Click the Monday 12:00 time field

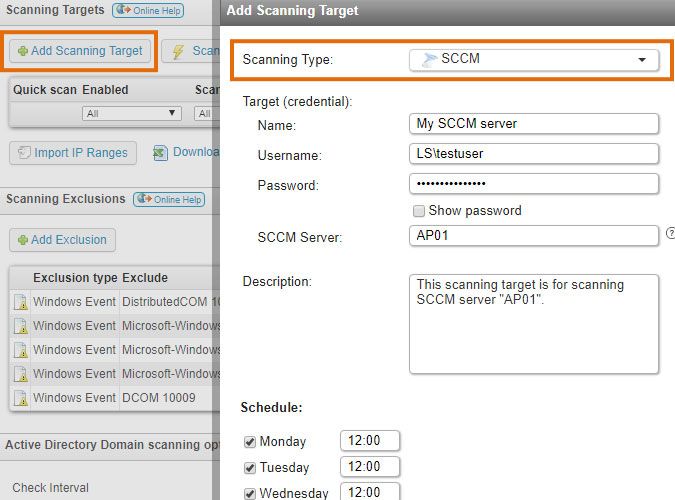coord(370,441)
